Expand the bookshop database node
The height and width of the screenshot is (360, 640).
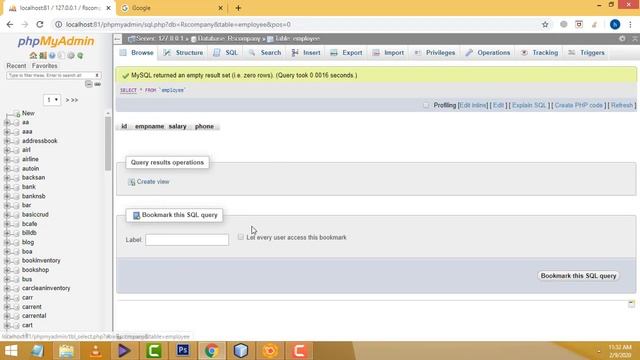pos(7,270)
